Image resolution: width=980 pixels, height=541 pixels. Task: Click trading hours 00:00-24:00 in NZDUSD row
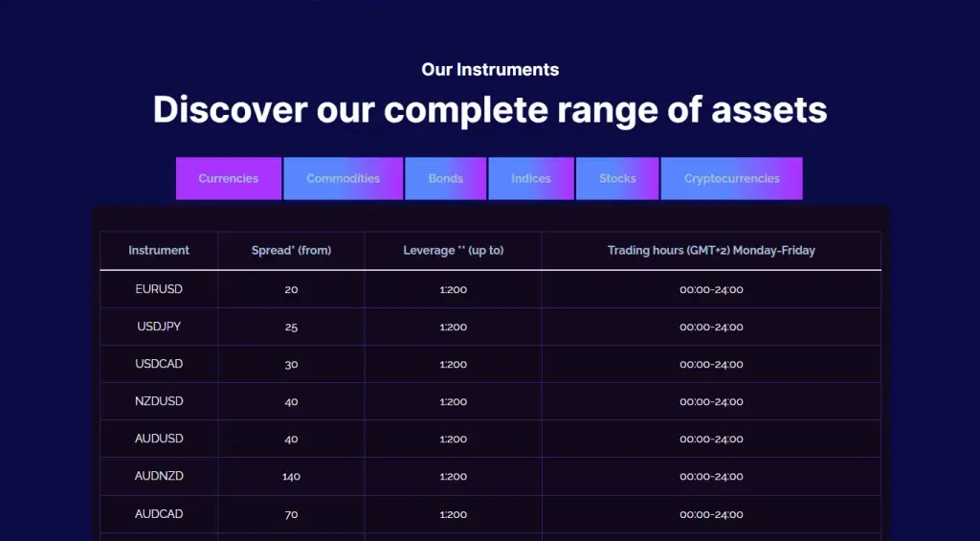click(x=711, y=402)
